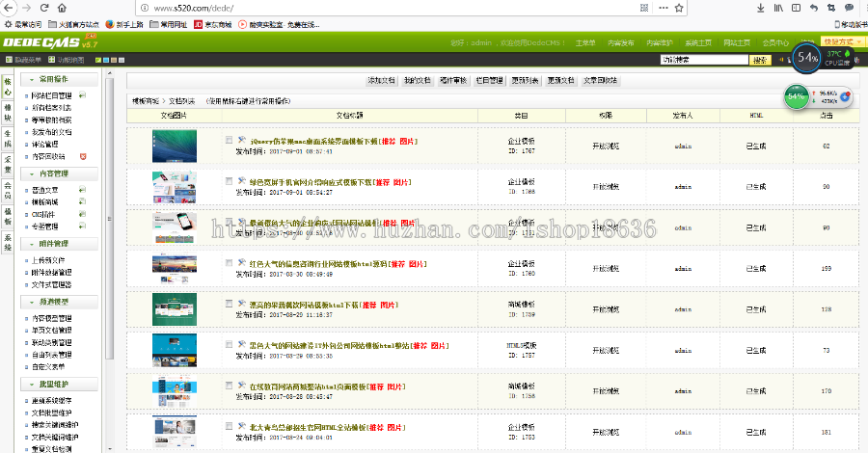Switch to the 核心 side tab

coord(8,87)
